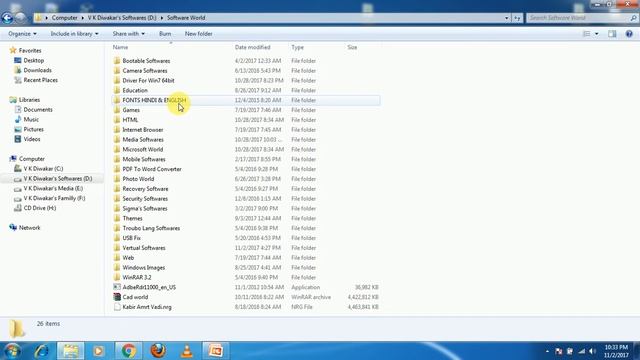The image size is (640, 360).
Task: Sort by Type column header
Action: point(298,47)
